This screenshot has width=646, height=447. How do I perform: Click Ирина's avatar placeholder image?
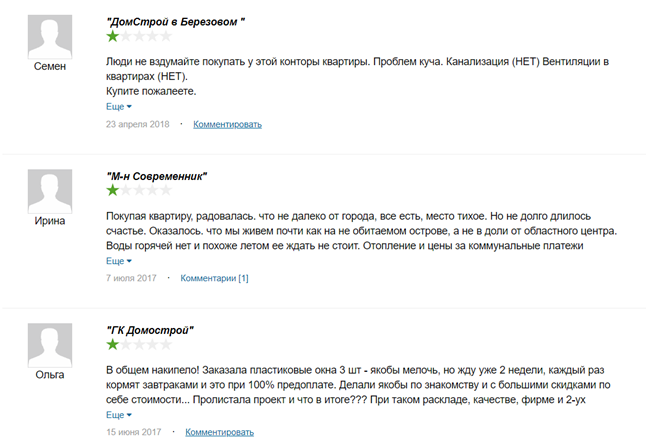(50, 191)
